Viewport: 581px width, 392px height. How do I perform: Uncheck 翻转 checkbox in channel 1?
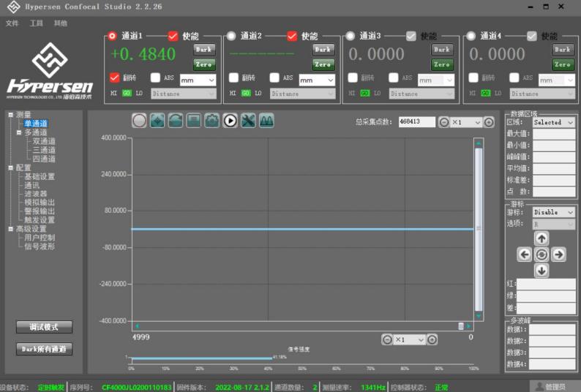point(114,78)
